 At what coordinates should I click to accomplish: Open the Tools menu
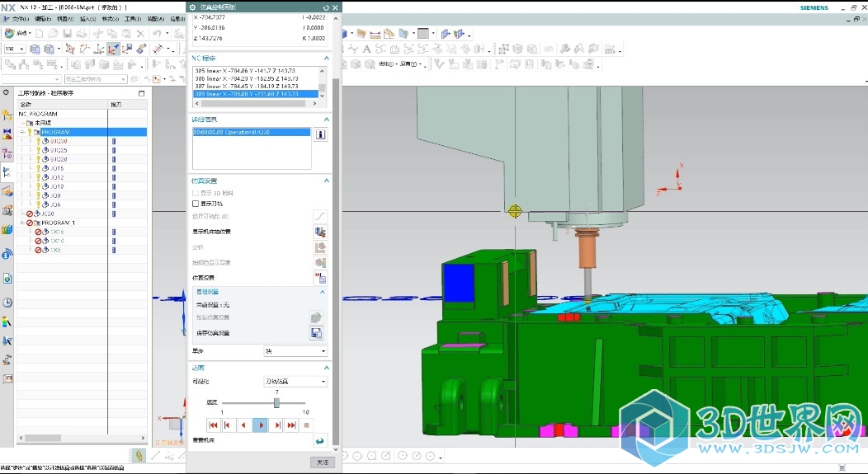[x=132, y=19]
